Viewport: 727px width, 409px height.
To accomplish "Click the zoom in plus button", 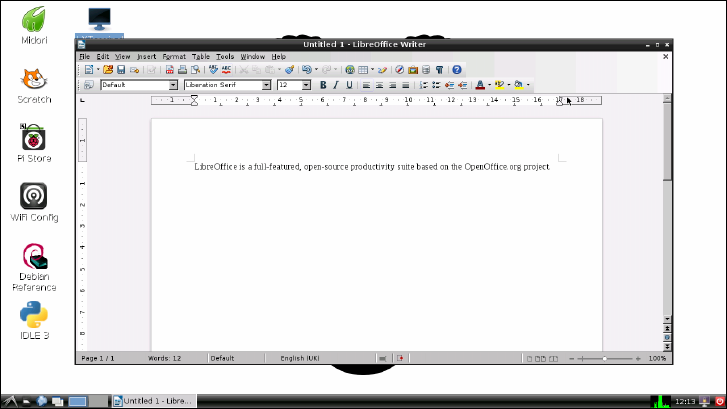I will click(x=638, y=358).
